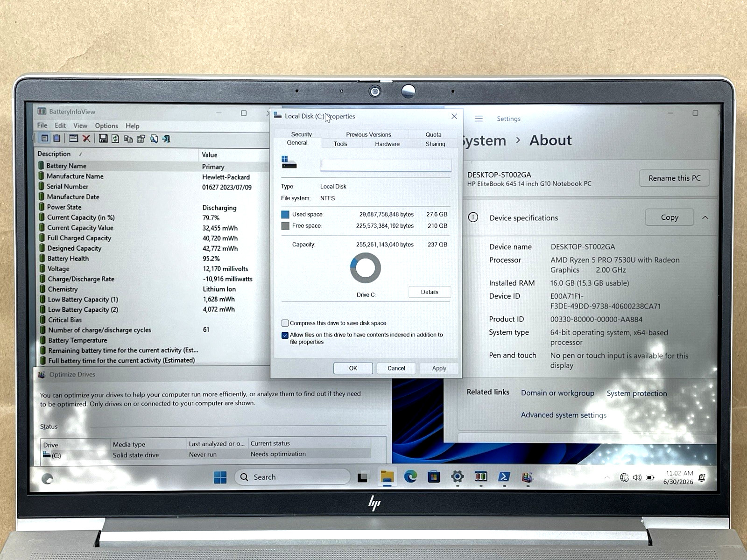Open the Help menu in BatteryInfoView

point(133,126)
